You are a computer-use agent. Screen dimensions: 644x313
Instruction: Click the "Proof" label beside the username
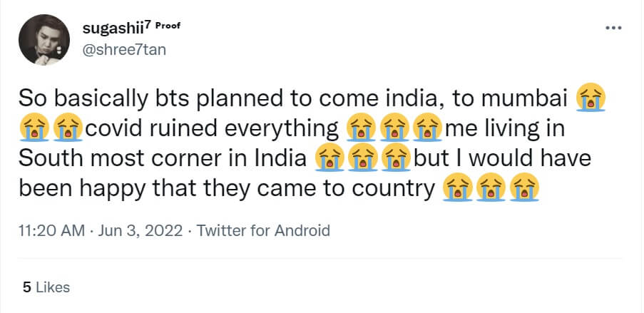pos(168,27)
